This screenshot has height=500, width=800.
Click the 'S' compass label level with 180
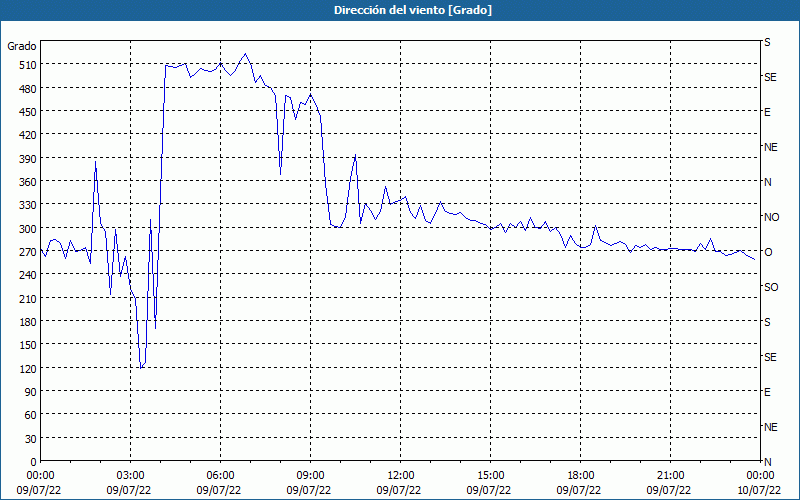767,322
